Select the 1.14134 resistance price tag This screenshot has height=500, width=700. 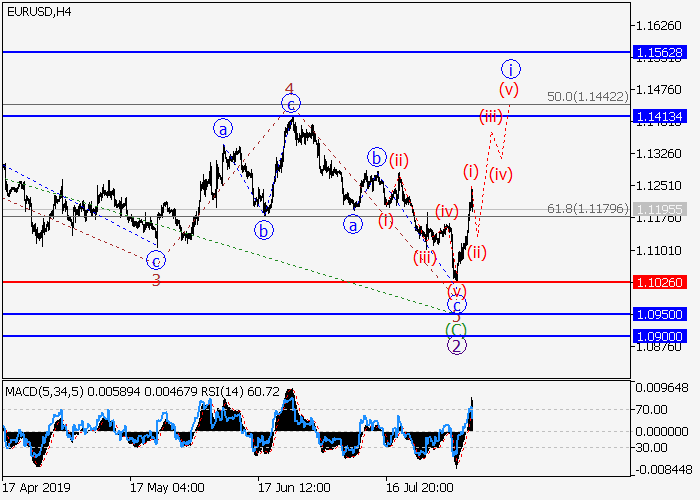coord(659,117)
